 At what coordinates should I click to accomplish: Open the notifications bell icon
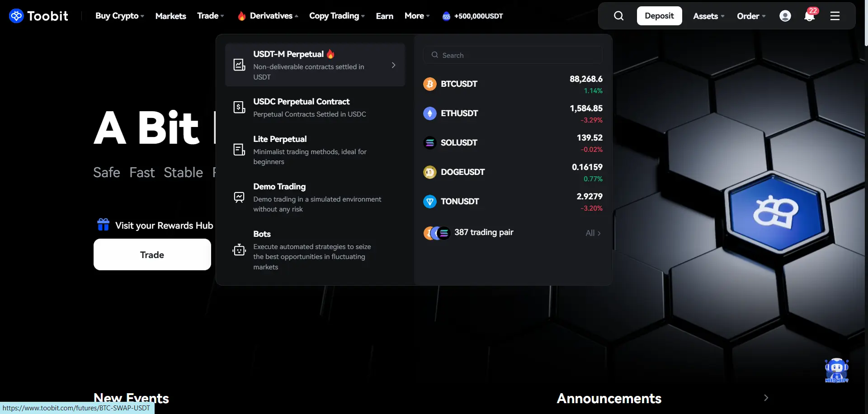(x=809, y=16)
